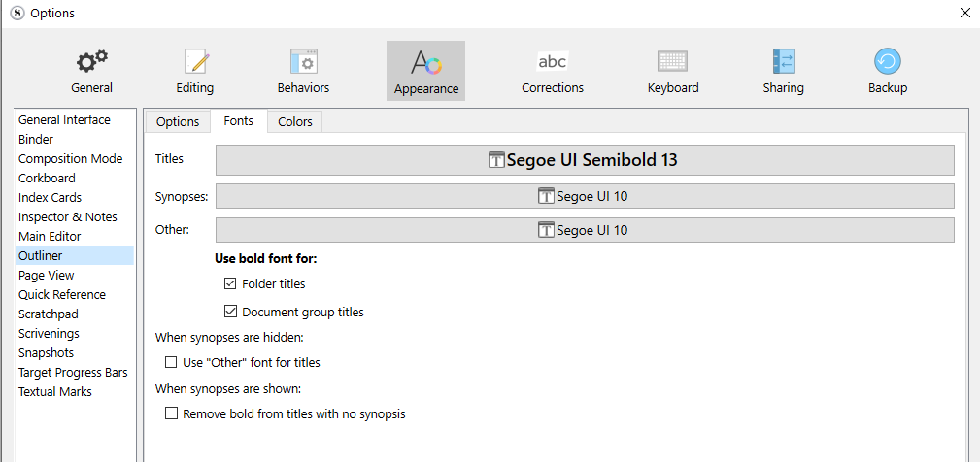Viewport: 980px width, 462px height.
Task: Click the Backup circular arrow icon
Action: point(888,61)
